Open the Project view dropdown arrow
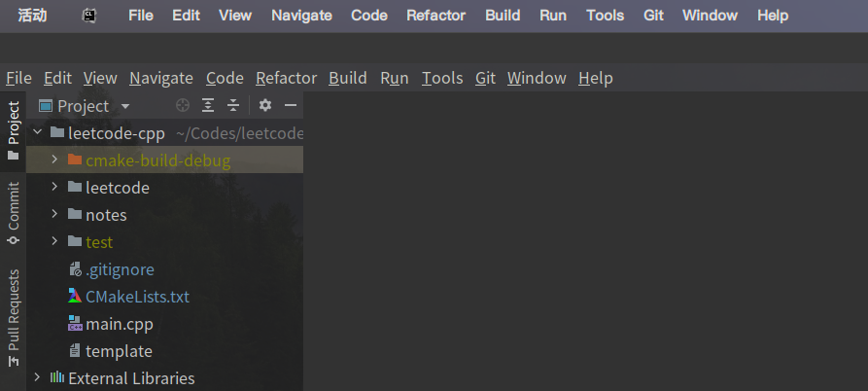This screenshot has width=868, height=391. pyautogui.click(x=125, y=106)
